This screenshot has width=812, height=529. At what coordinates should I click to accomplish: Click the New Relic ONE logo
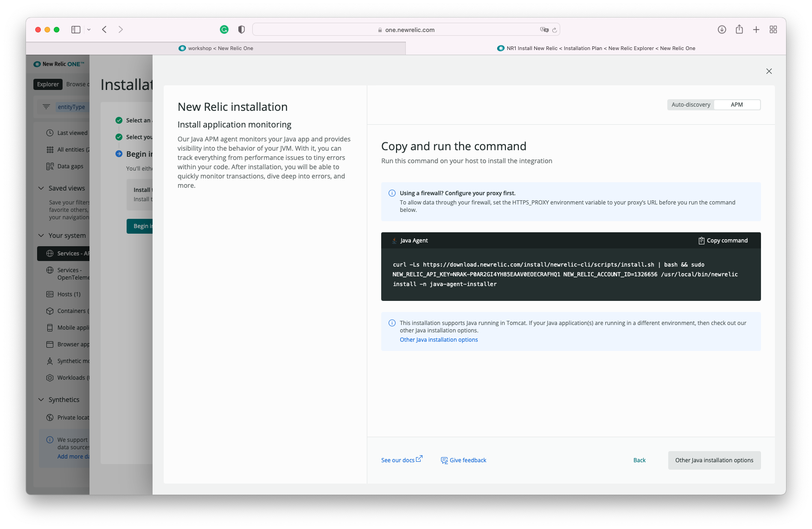tap(59, 64)
